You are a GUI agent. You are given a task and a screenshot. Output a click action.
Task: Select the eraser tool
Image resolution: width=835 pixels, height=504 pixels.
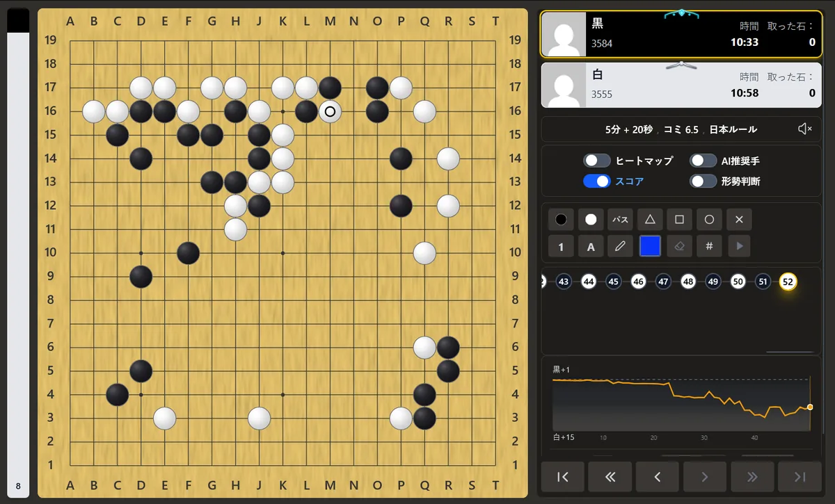click(x=680, y=246)
